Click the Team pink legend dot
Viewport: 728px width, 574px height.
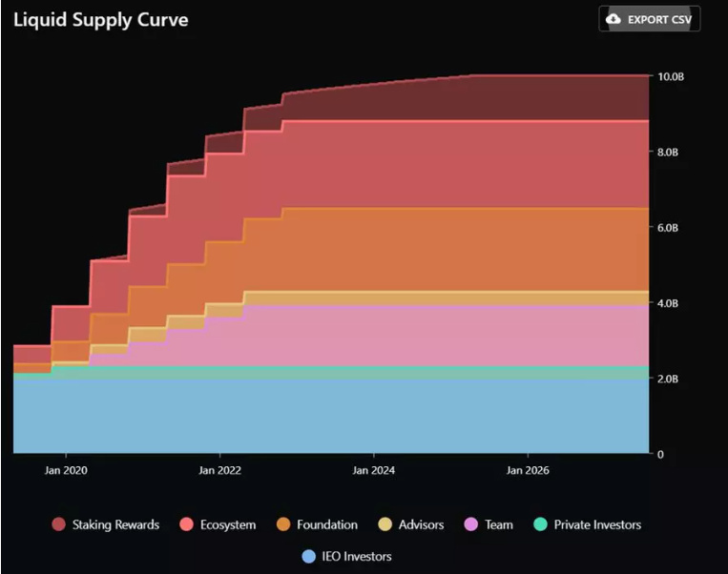470,524
